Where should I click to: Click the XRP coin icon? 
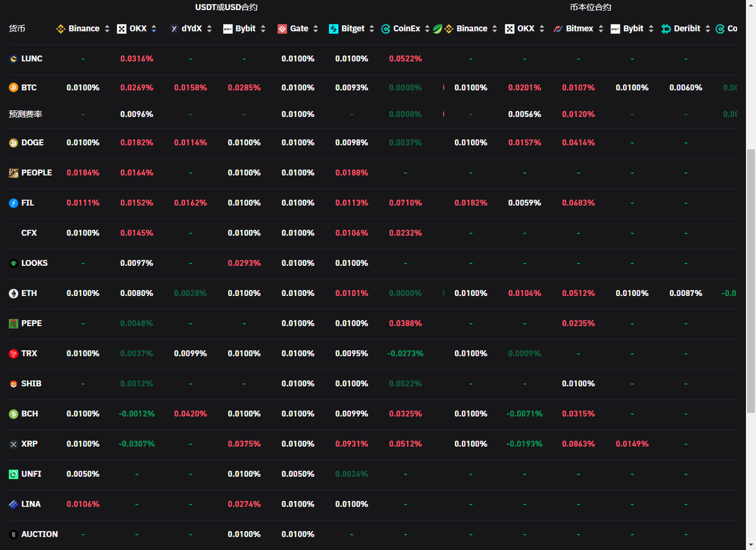coord(13,444)
